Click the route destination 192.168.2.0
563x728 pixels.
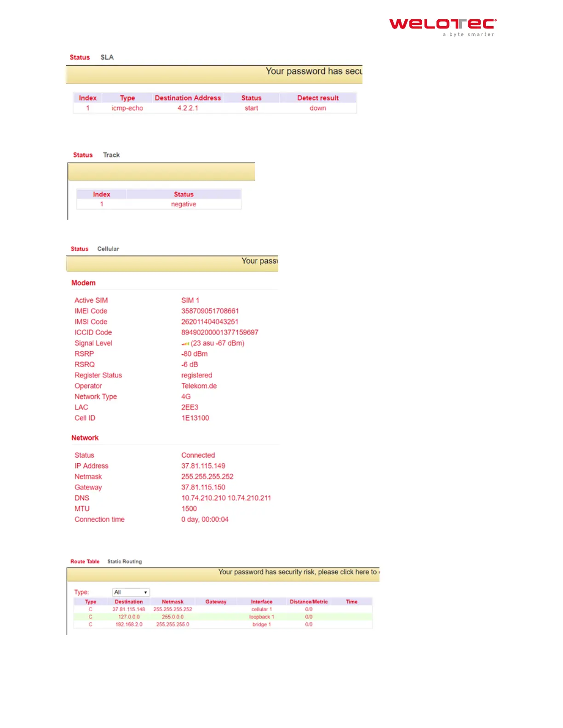[129, 625]
